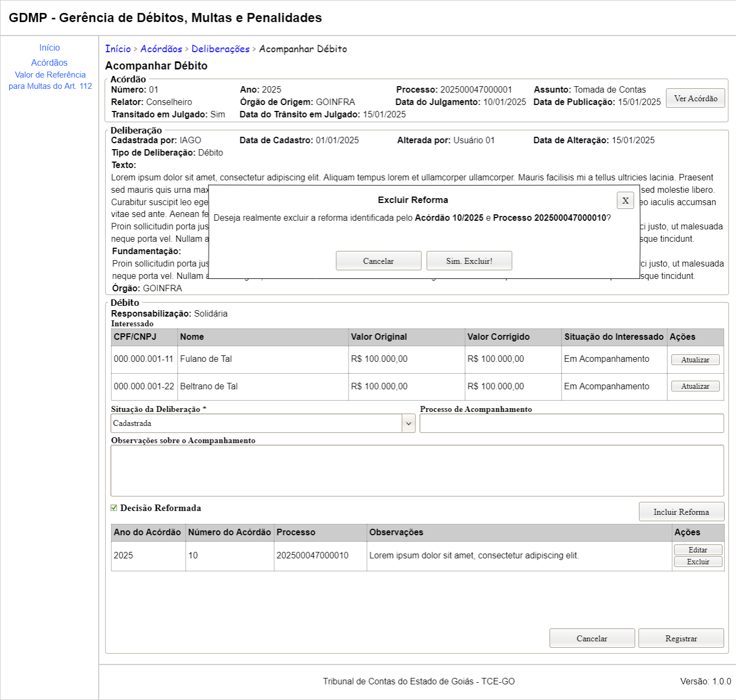Open Início link in the sidebar
Image resolution: width=736 pixels, height=700 pixels.
point(50,48)
